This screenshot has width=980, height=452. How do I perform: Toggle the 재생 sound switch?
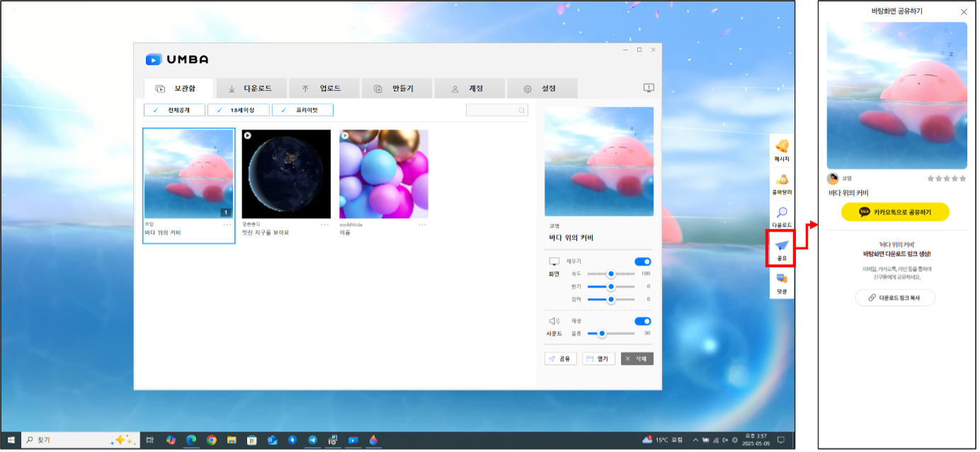coord(642,321)
